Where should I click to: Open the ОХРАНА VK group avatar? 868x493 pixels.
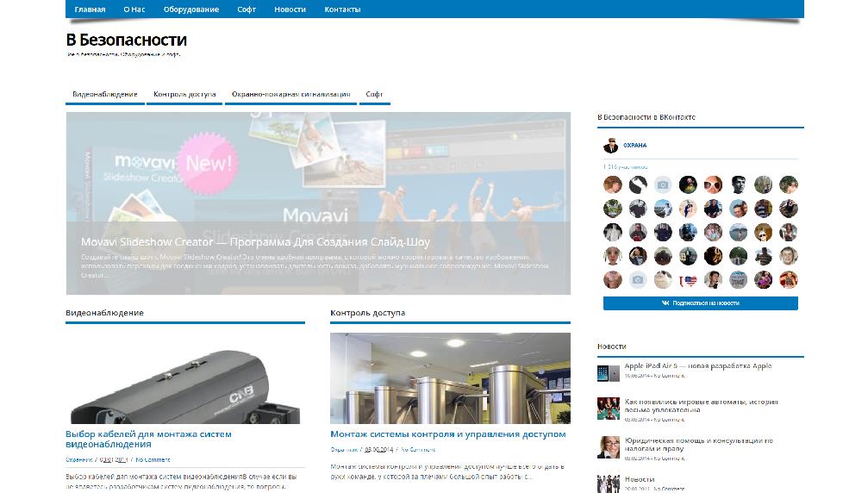(610, 146)
